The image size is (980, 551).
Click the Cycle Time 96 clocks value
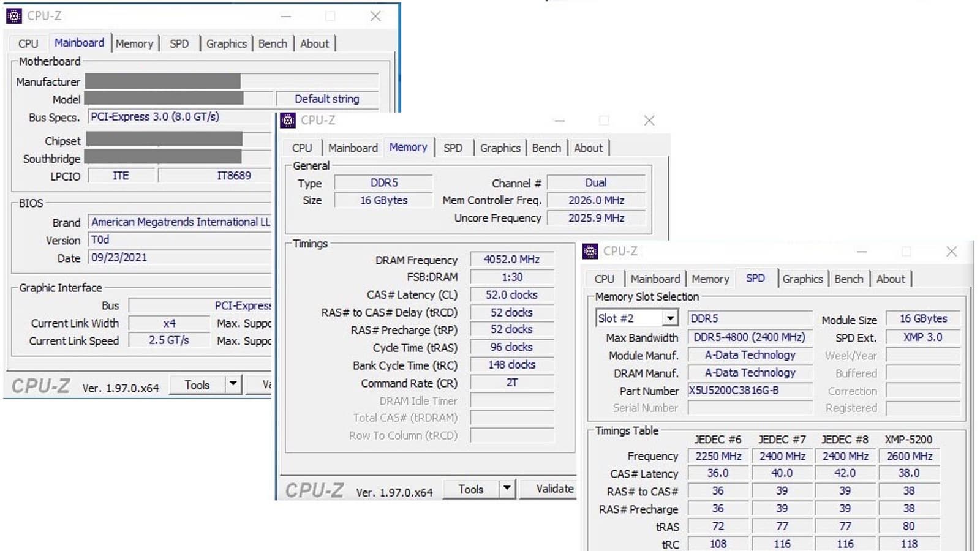click(512, 348)
